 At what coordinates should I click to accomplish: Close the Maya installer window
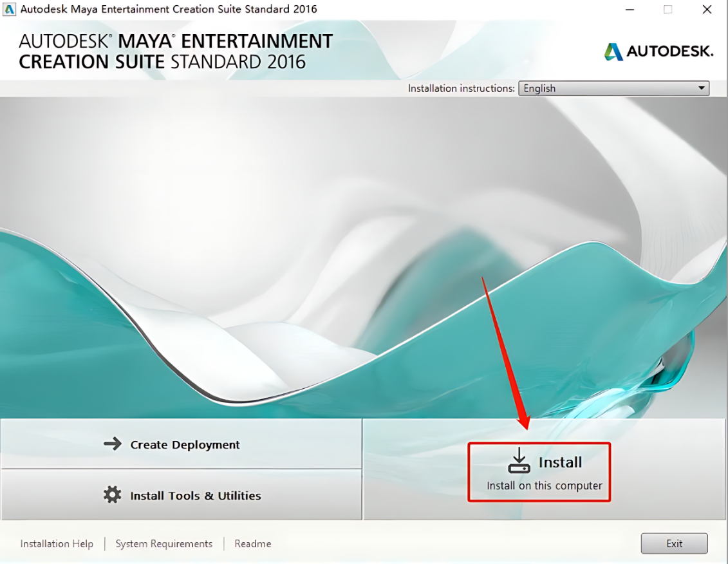click(707, 10)
